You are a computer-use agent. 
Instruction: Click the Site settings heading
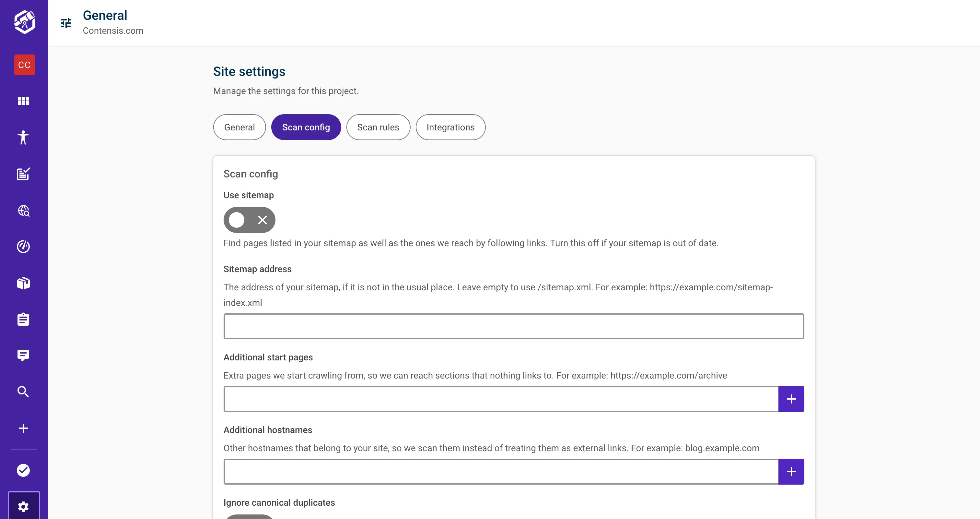(x=249, y=72)
